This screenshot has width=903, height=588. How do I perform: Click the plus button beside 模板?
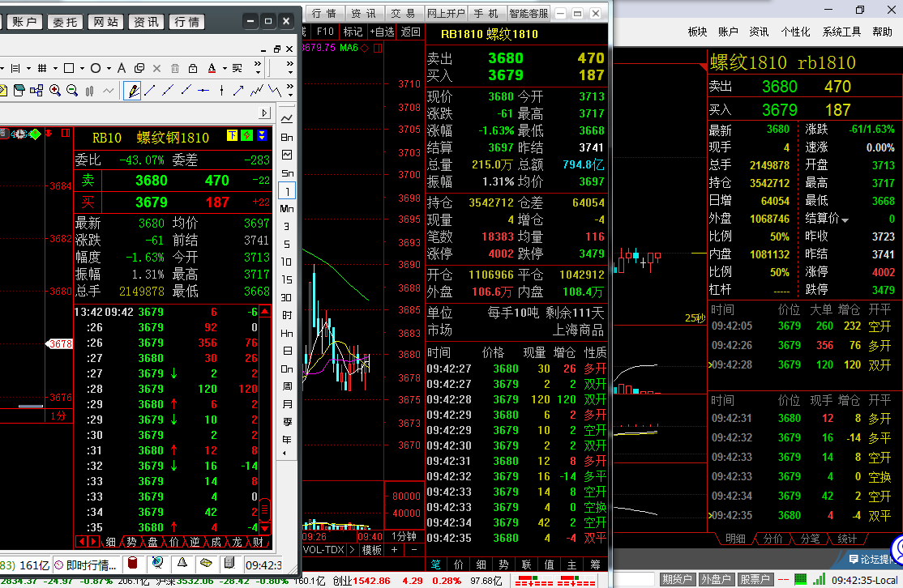coord(395,550)
